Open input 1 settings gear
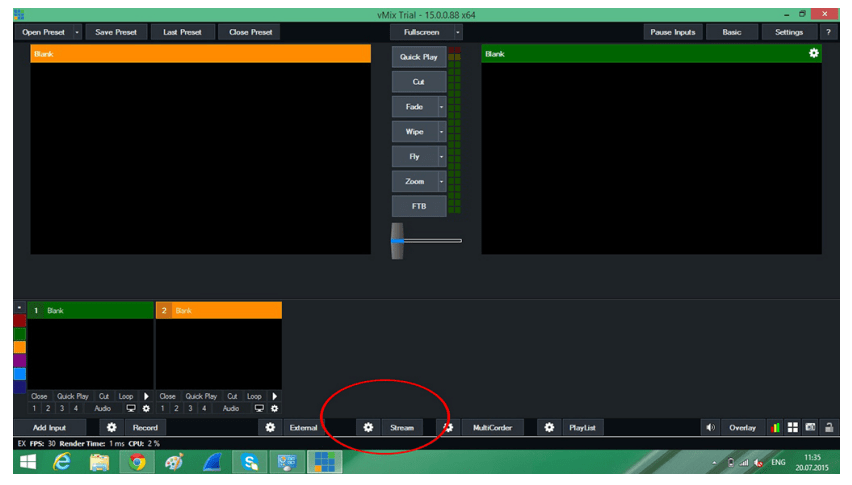The image size is (852, 485). 146,408
